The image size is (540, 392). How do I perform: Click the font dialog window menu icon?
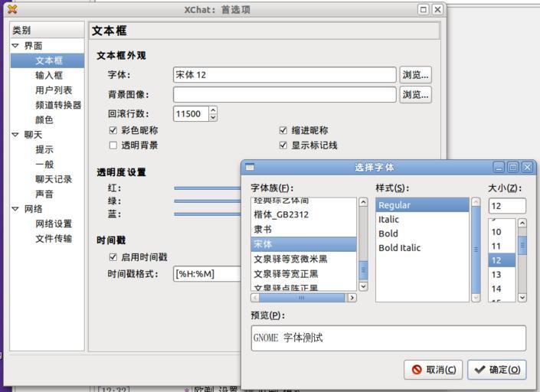pyautogui.click(x=250, y=167)
